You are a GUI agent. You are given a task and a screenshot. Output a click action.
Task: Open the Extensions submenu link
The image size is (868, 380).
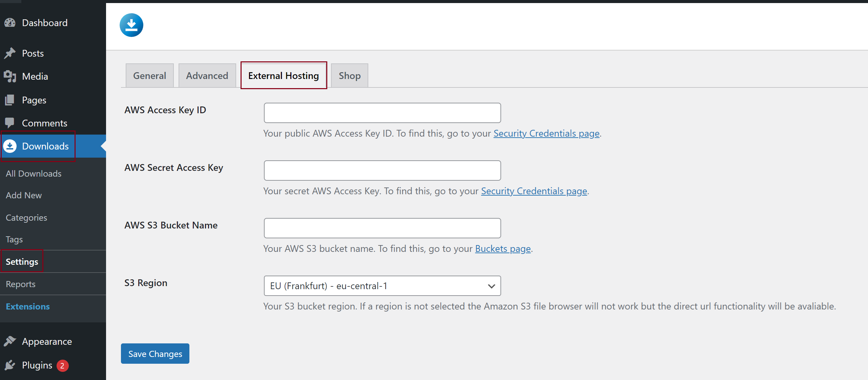click(x=28, y=306)
